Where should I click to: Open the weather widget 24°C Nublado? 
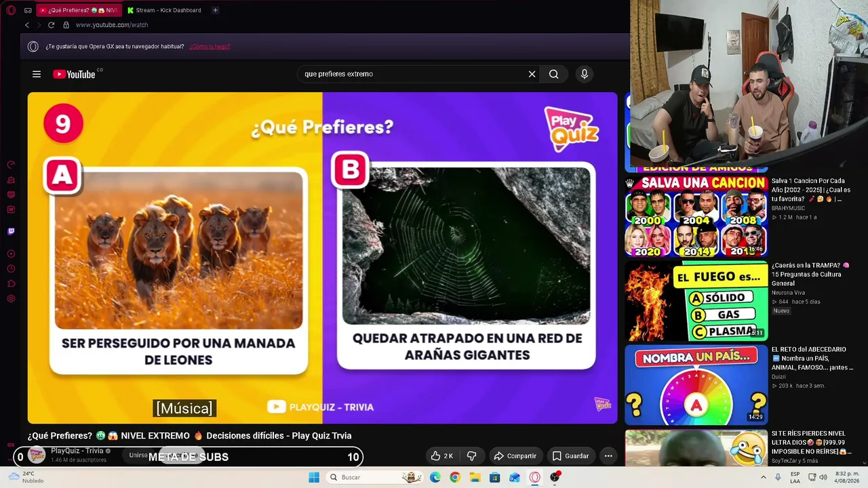tap(26, 477)
